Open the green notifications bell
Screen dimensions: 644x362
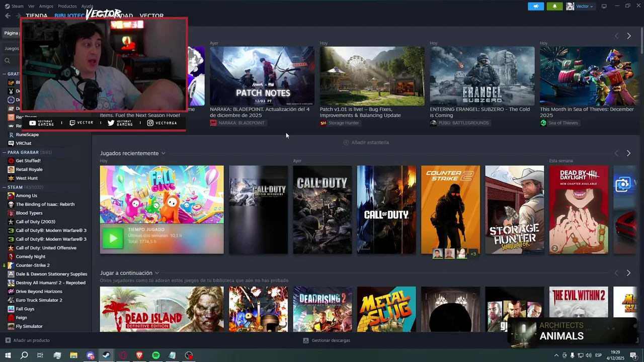click(x=554, y=6)
